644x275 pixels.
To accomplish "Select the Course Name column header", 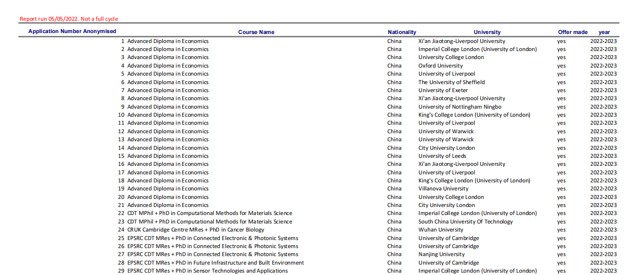I will click(256, 32).
